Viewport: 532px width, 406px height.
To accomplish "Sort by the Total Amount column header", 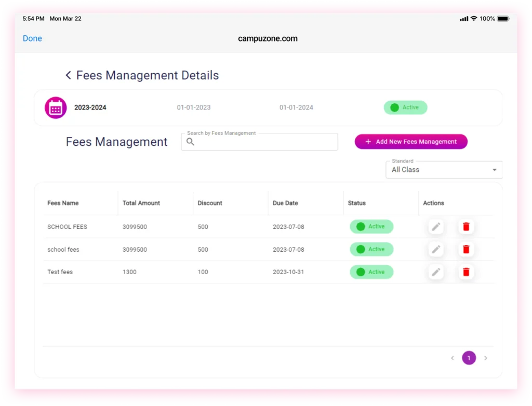I will click(141, 203).
